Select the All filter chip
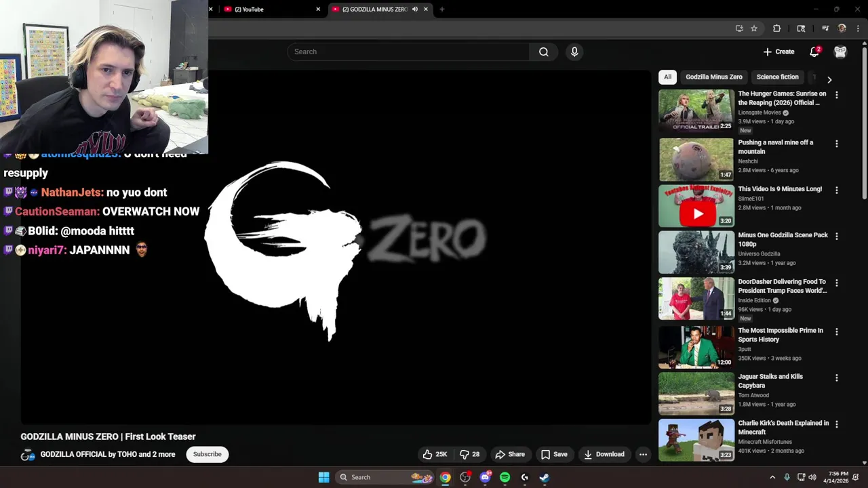The image size is (868, 488). click(668, 77)
